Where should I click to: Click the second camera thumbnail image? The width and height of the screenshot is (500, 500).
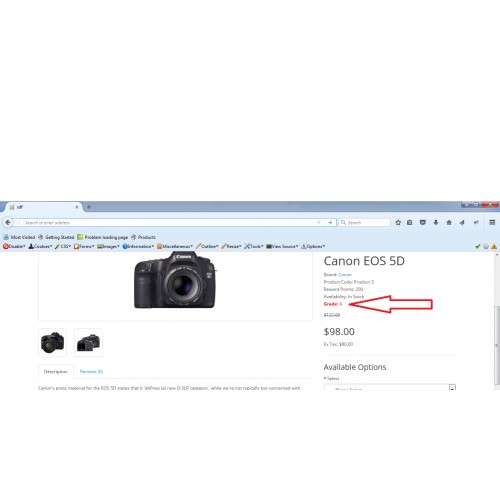(x=88, y=342)
